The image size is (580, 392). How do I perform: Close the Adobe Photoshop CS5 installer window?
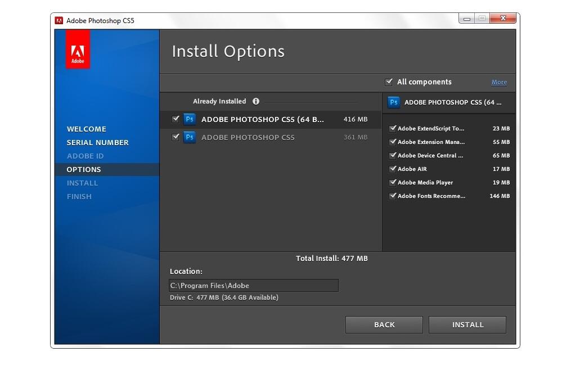(x=503, y=18)
